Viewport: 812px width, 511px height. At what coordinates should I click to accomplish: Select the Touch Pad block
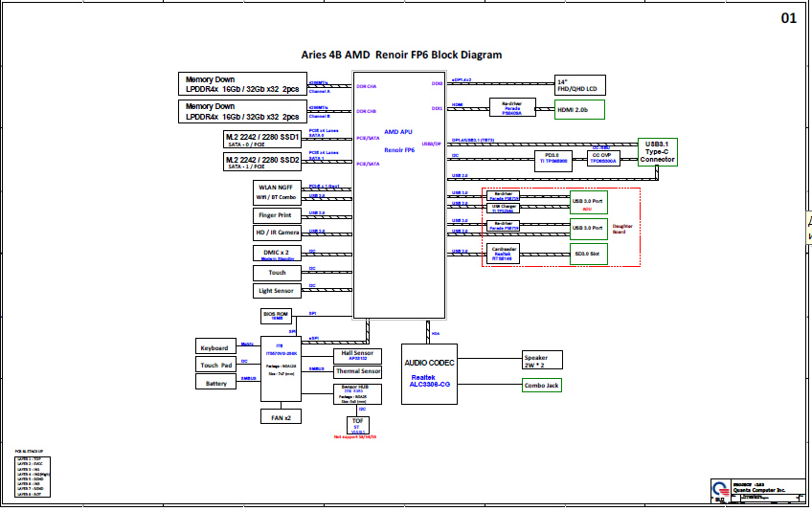click(215, 365)
